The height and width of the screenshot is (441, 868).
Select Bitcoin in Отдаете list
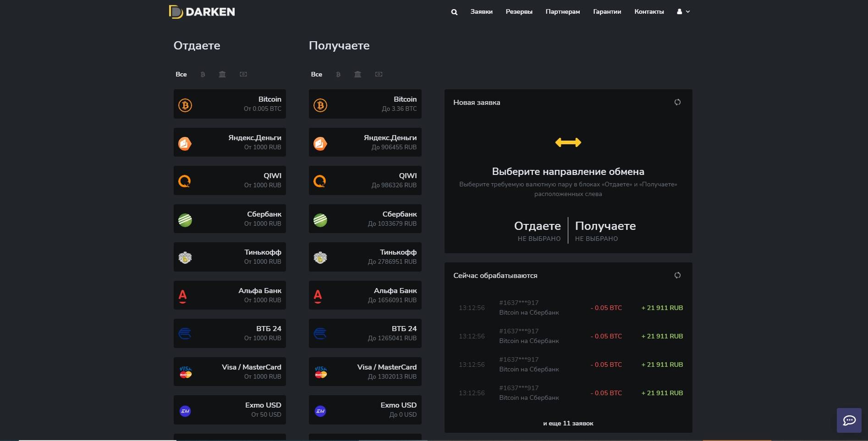click(x=230, y=104)
